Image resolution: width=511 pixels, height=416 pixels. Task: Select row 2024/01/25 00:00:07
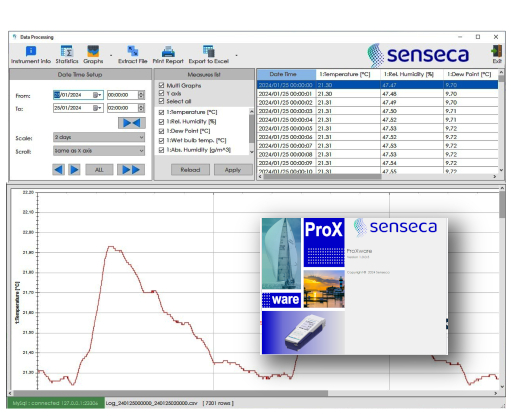tap(378, 146)
